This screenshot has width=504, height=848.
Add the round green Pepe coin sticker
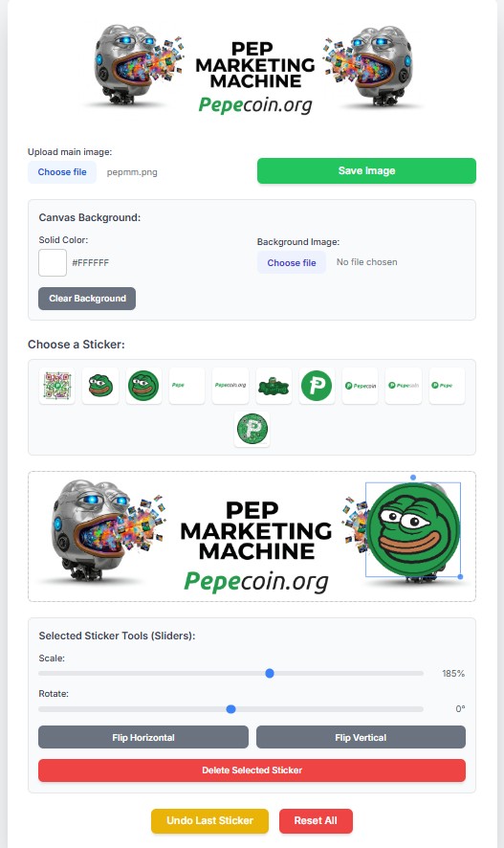point(143,386)
